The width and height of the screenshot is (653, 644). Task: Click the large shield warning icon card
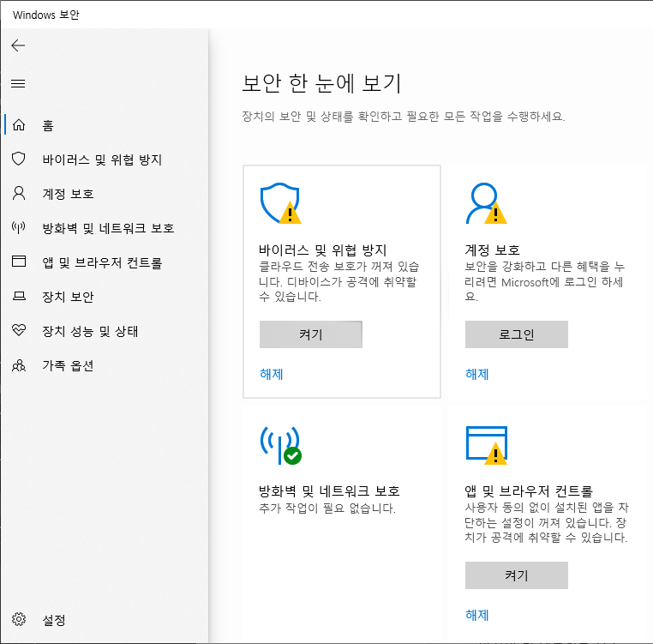pos(280,203)
